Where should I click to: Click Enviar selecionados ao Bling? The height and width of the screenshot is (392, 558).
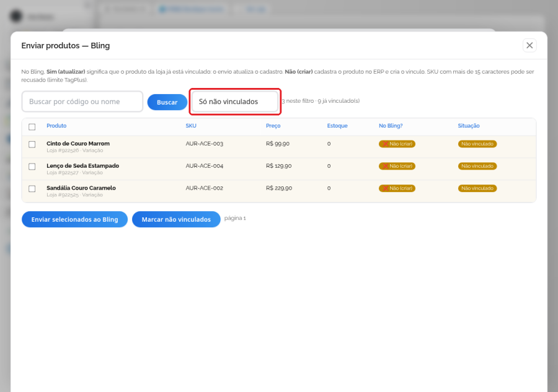coord(75,219)
